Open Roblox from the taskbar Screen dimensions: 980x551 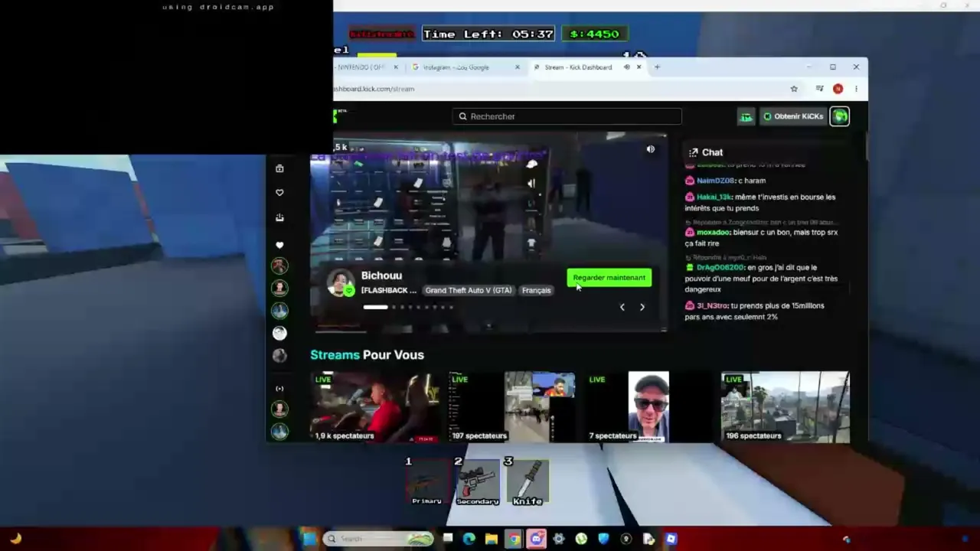(x=671, y=539)
